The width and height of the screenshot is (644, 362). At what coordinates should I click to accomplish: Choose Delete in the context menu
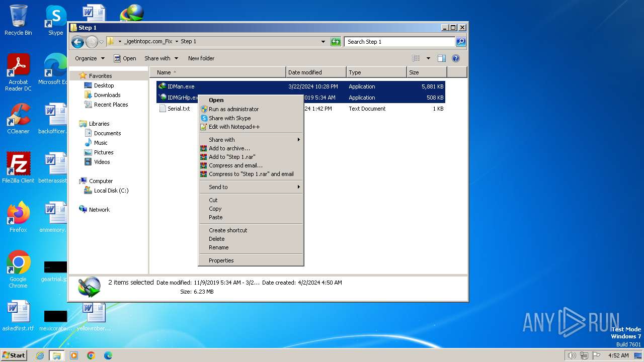point(251,239)
